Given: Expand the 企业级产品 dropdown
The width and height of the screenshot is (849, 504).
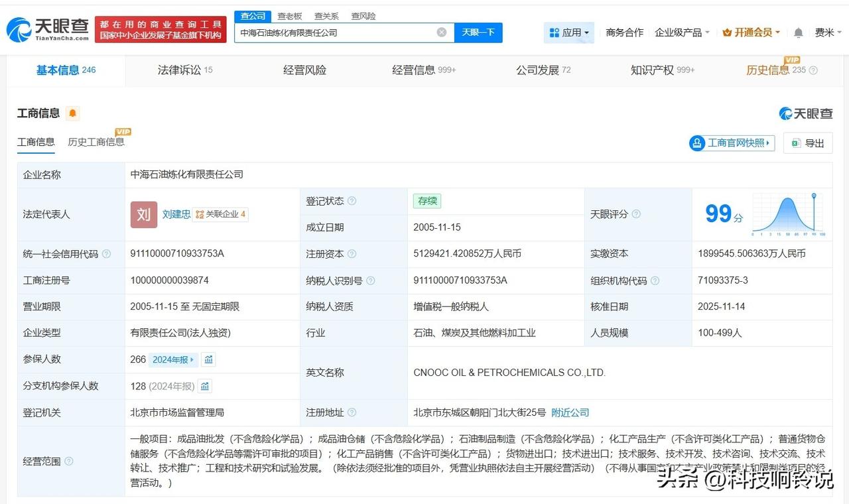Looking at the screenshot, I should click(x=682, y=32).
